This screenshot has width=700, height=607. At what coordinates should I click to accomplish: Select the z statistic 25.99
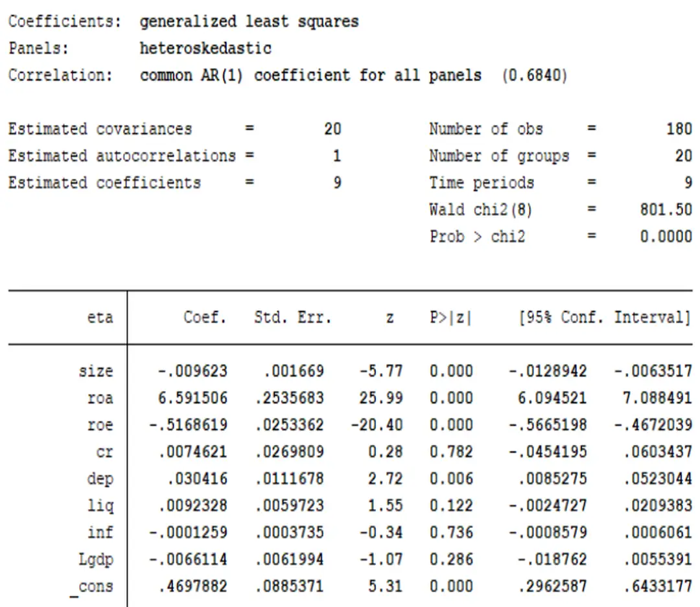(x=380, y=398)
